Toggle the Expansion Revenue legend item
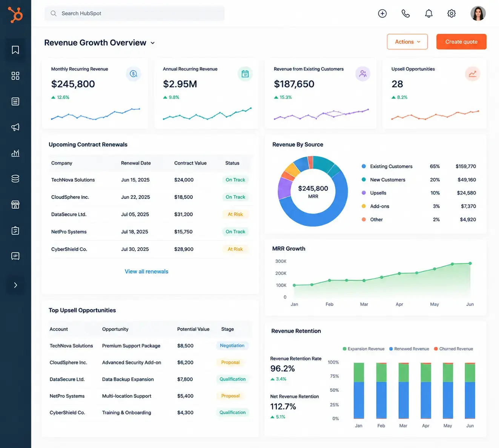This screenshot has height=448, width=499. [x=364, y=349]
